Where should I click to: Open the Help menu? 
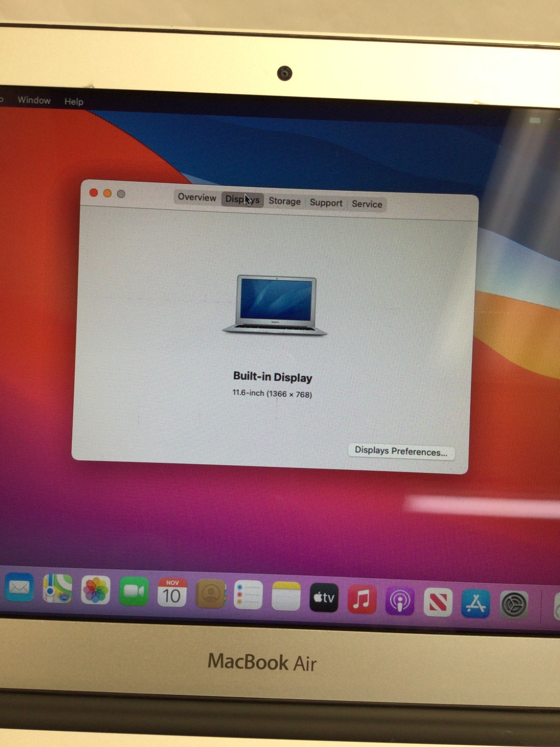coord(74,102)
